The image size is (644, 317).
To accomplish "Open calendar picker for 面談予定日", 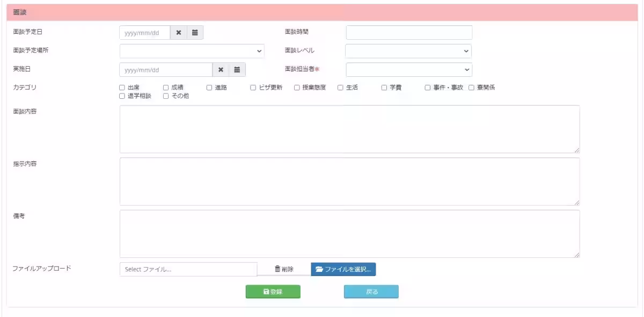I will (x=195, y=33).
